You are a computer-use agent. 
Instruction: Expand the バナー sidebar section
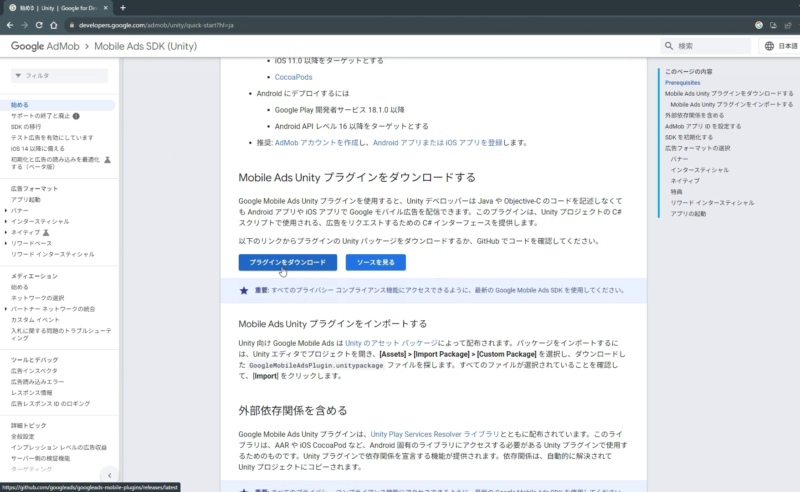click(6, 210)
